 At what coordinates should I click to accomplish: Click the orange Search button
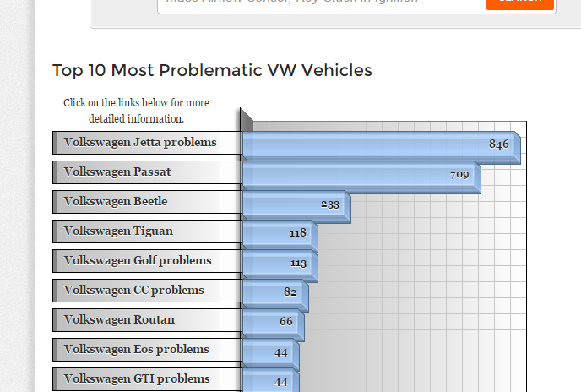coord(520,3)
